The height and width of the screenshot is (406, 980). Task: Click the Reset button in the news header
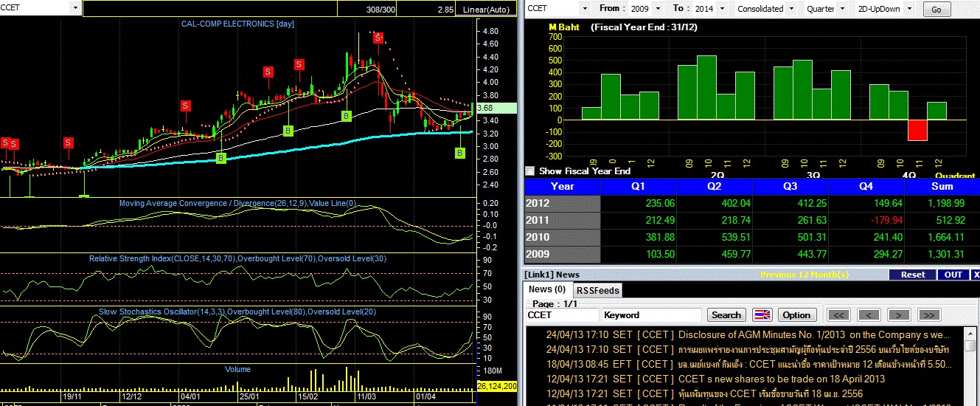click(x=912, y=275)
